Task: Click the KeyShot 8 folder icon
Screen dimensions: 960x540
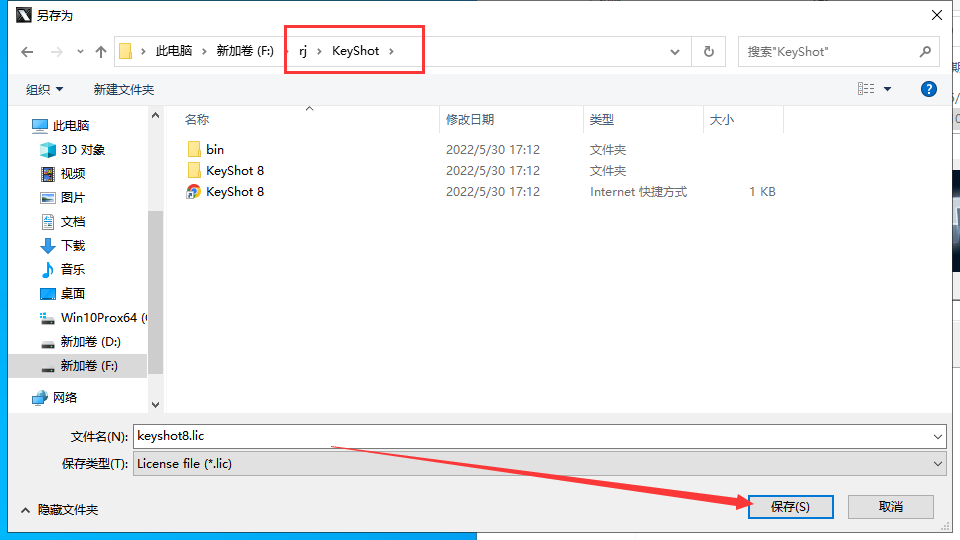Action: pos(194,170)
